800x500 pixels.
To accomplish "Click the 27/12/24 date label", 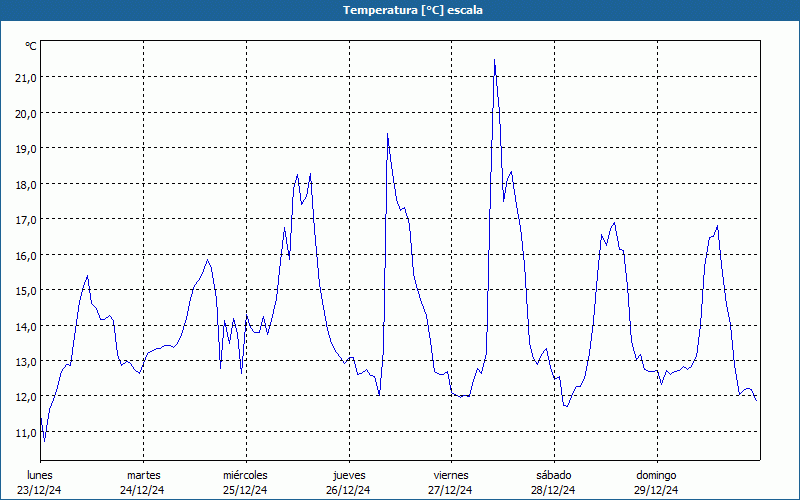I will 451,490.
